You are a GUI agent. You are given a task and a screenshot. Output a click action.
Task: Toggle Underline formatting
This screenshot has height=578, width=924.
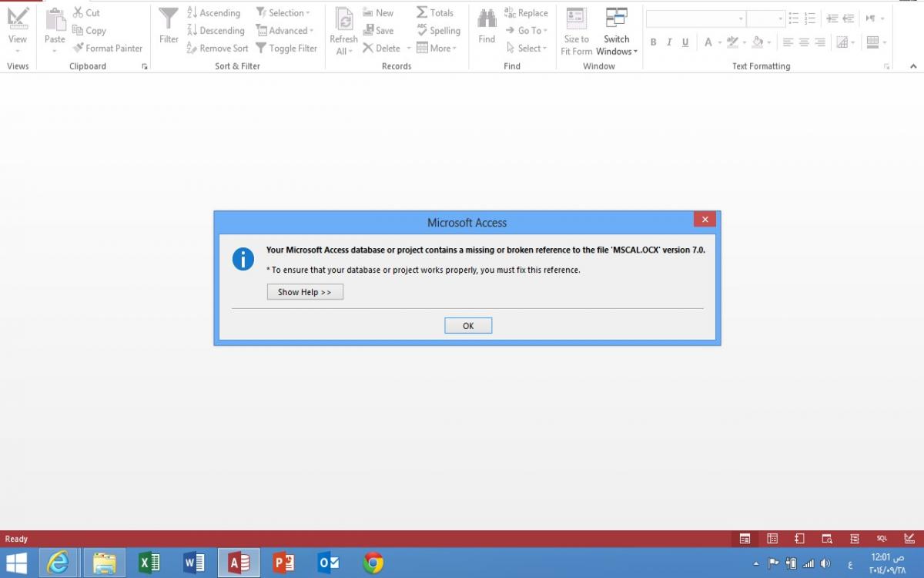(x=685, y=42)
